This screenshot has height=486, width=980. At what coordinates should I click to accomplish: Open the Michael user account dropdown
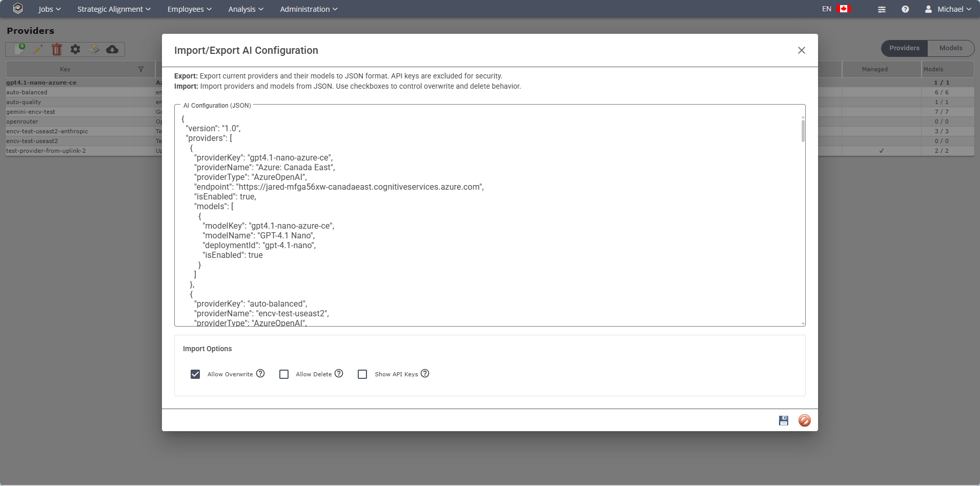(x=948, y=9)
